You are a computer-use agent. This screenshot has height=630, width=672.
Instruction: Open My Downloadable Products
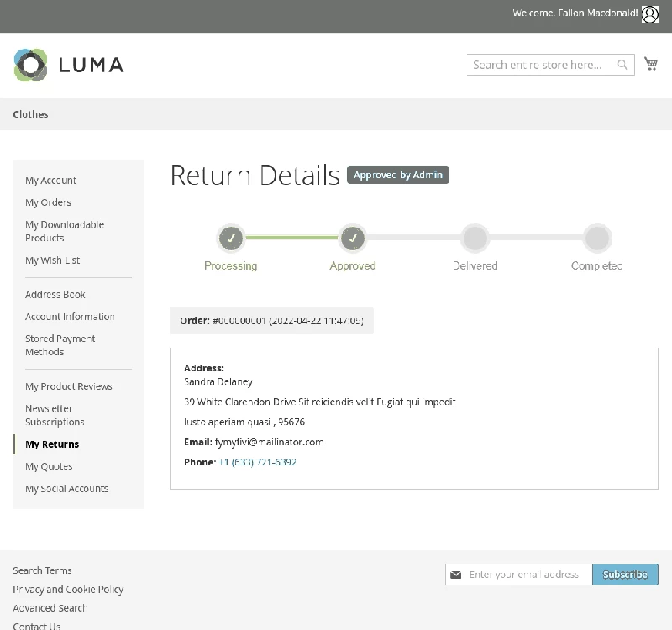coord(65,231)
